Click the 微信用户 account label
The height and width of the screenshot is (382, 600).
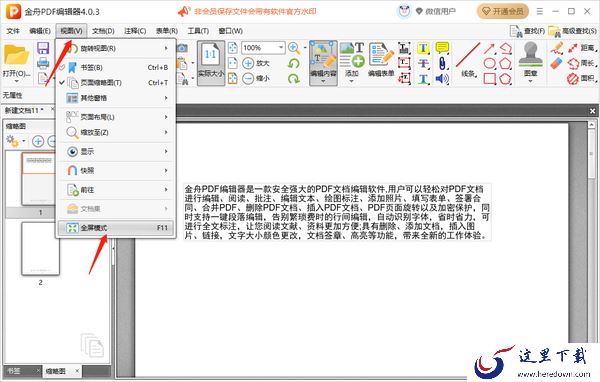(x=440, y=11)
